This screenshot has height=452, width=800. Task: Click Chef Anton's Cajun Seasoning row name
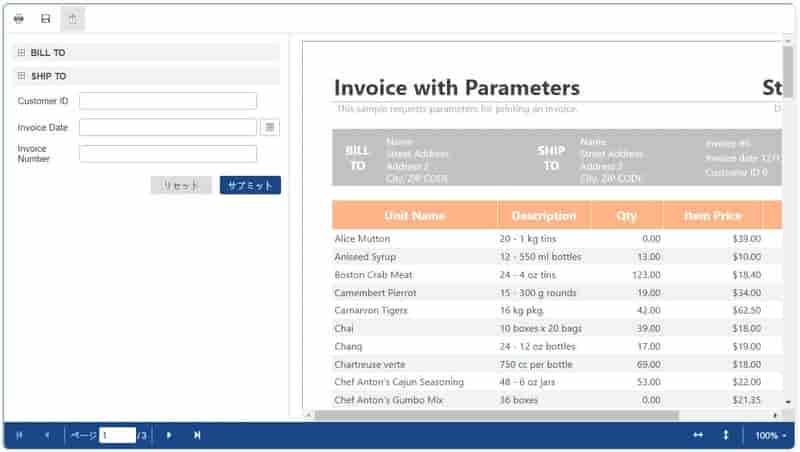[399, 382]
